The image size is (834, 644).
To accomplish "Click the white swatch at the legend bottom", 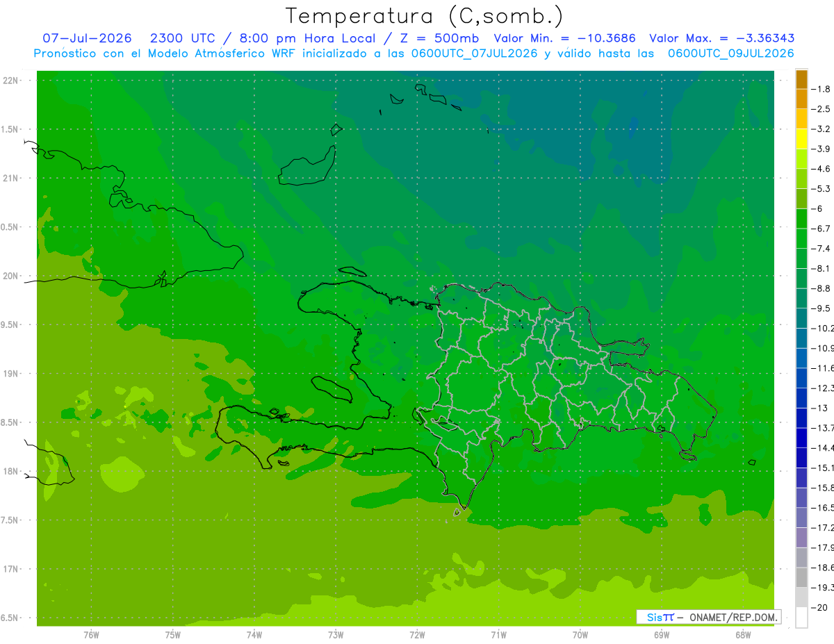I will pos(801,618).
